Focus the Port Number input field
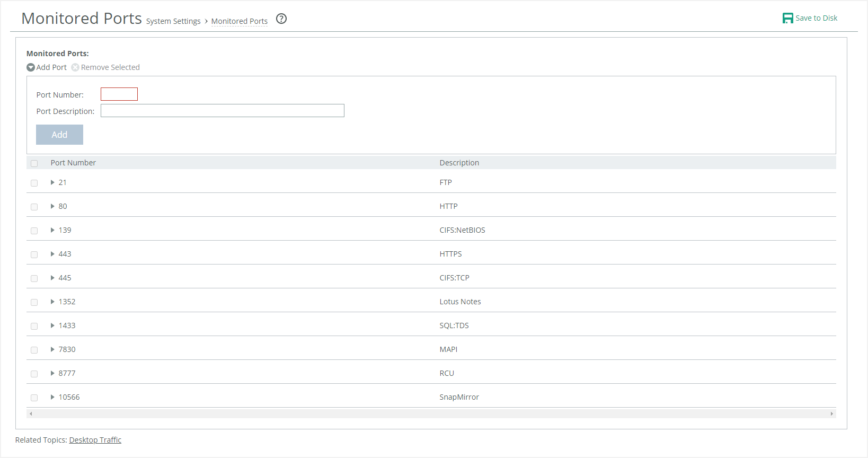 click(x=119, y=94)
